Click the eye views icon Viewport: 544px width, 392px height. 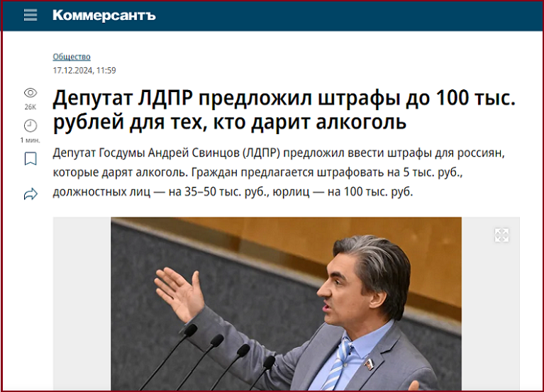(30, 93)
